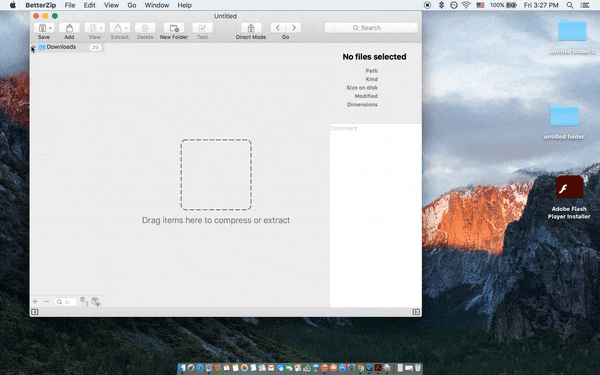Screen dimensions: 600x375
Task: Open the Window menu
Action: coord(157,5)
